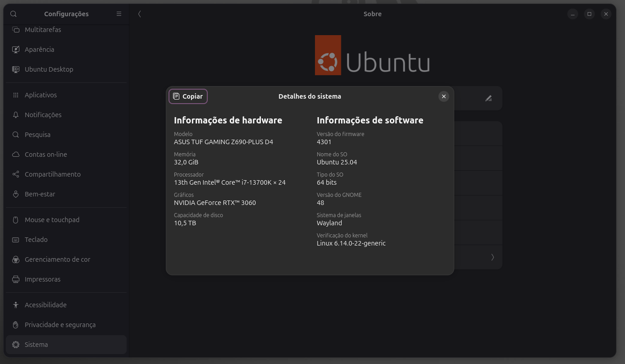Click the memory value 32,0 GiB
This screenshot has width=625, height=364.
tap(186, 162)
